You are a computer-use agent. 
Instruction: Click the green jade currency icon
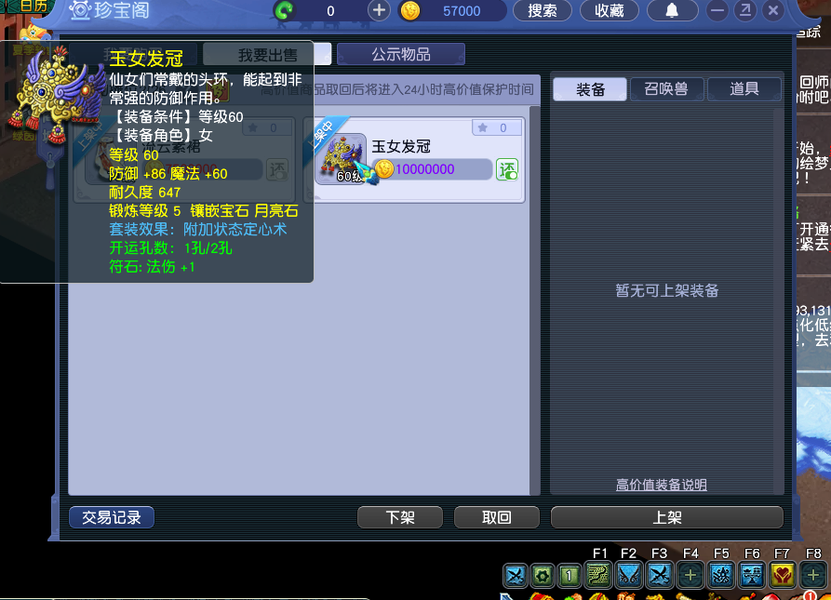point(285,11)
